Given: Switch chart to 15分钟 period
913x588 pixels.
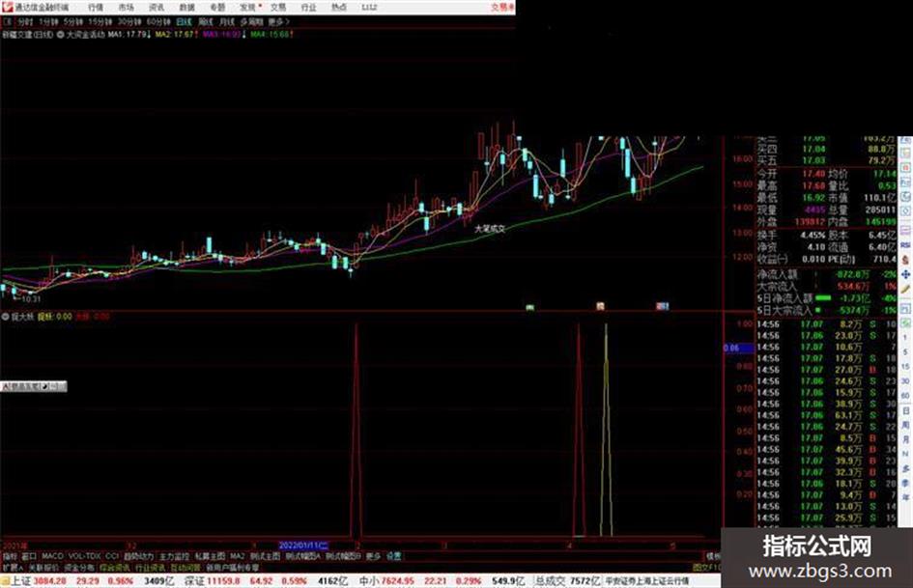Looking at the screenshot, I should [x=100, y=21].
